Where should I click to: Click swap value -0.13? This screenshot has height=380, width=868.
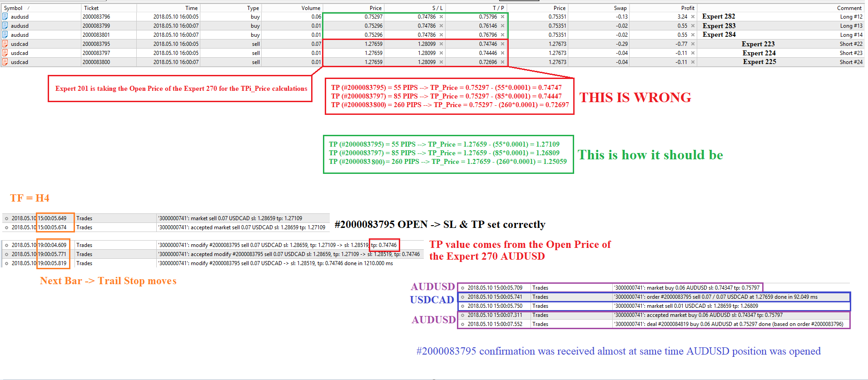click(x=622, y=17)
